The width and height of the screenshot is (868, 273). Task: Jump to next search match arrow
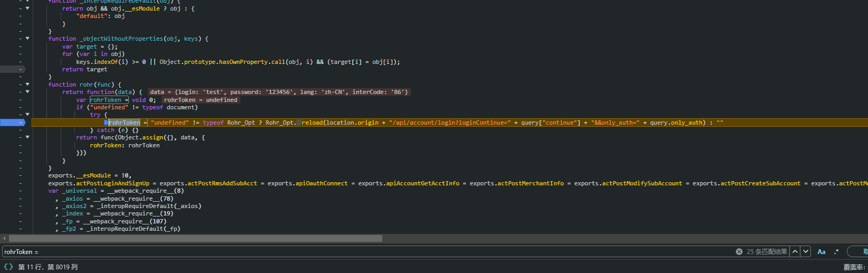(x=806, y=252)
